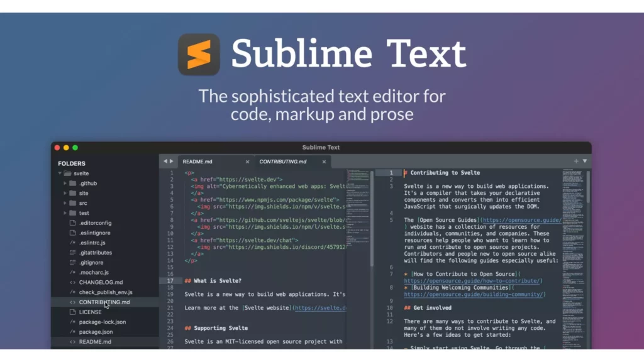The width and height of the screenshot is (644, 362).
Task: Click the opensource.guide link in right pane
Action: [522, 220]
